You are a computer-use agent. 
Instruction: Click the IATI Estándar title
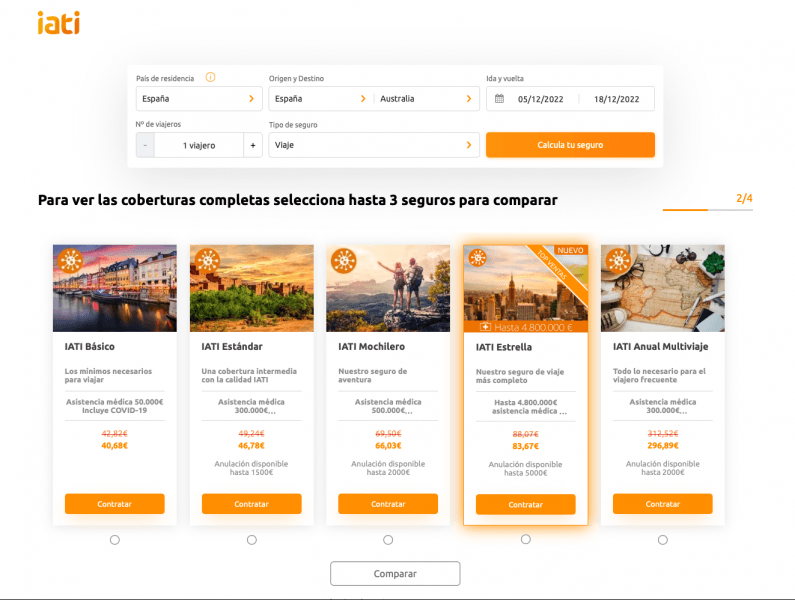click(232, 347)
